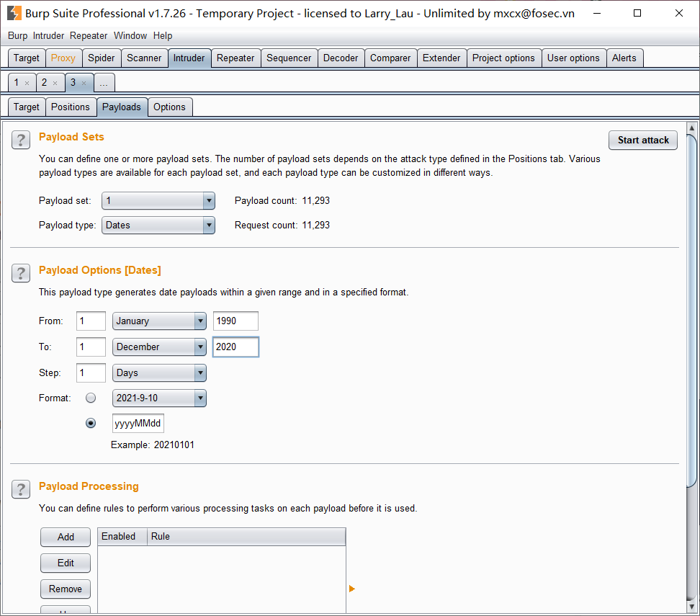Viewport: 700px width, 616px height.
Task: Close Intruder attack tab 2
Action: coord(55,83)
